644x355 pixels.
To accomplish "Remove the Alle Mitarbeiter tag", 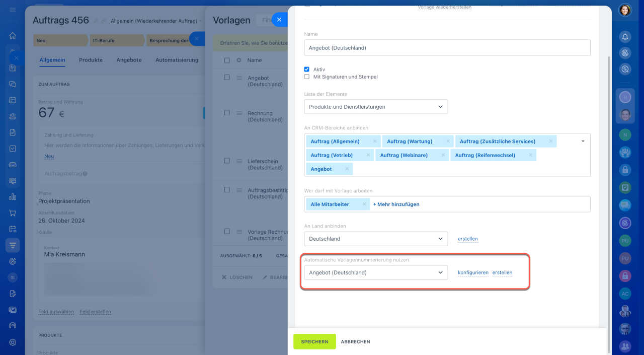I will click(364, 204).
